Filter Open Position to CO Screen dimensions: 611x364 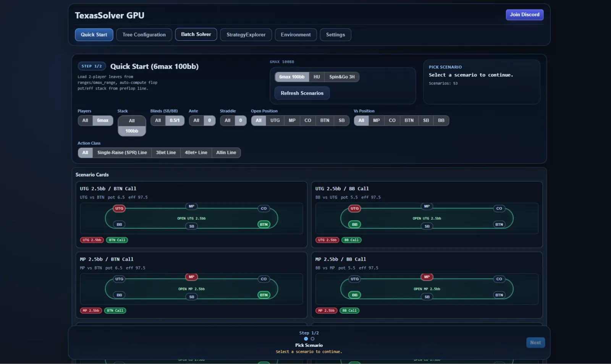tap(307, 120)
